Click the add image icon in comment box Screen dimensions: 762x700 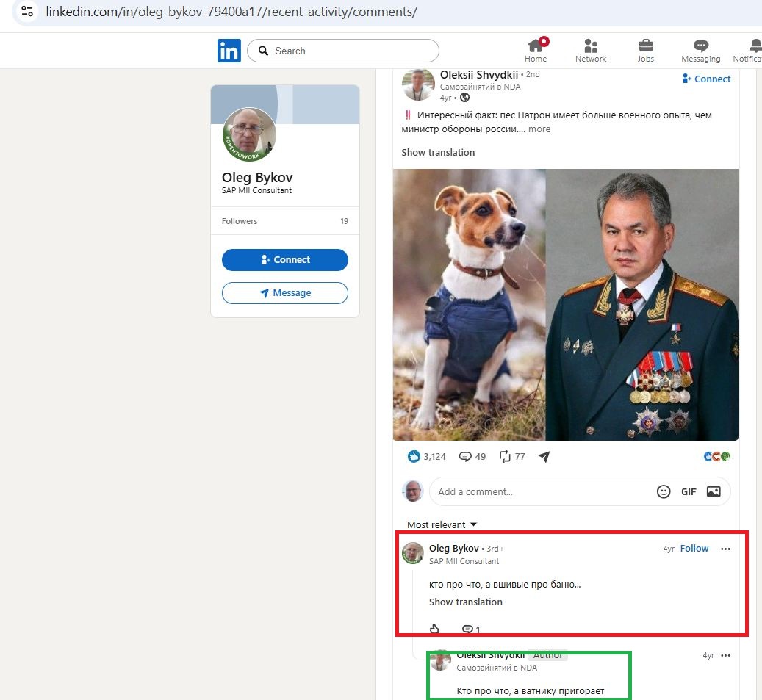click(714, 491)
